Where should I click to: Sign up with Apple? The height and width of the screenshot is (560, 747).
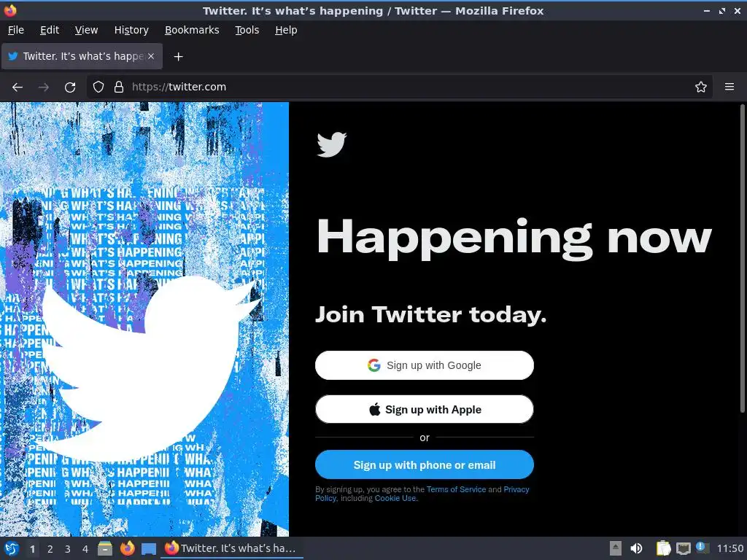pyautogui.click(x=425, y=410)
